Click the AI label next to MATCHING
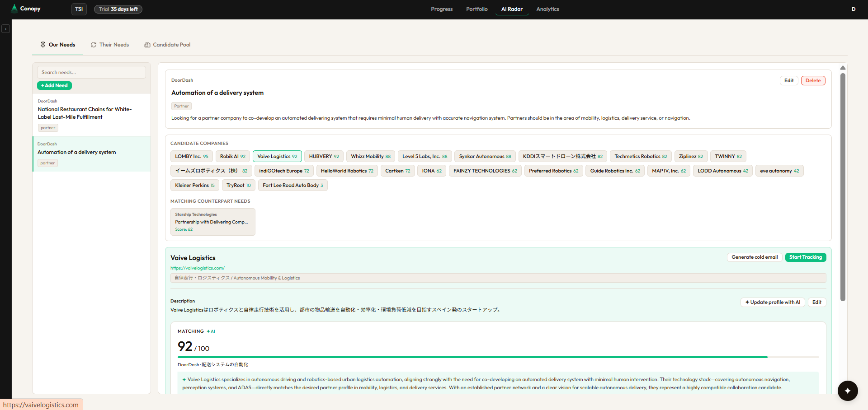 (x=211, y=331)
